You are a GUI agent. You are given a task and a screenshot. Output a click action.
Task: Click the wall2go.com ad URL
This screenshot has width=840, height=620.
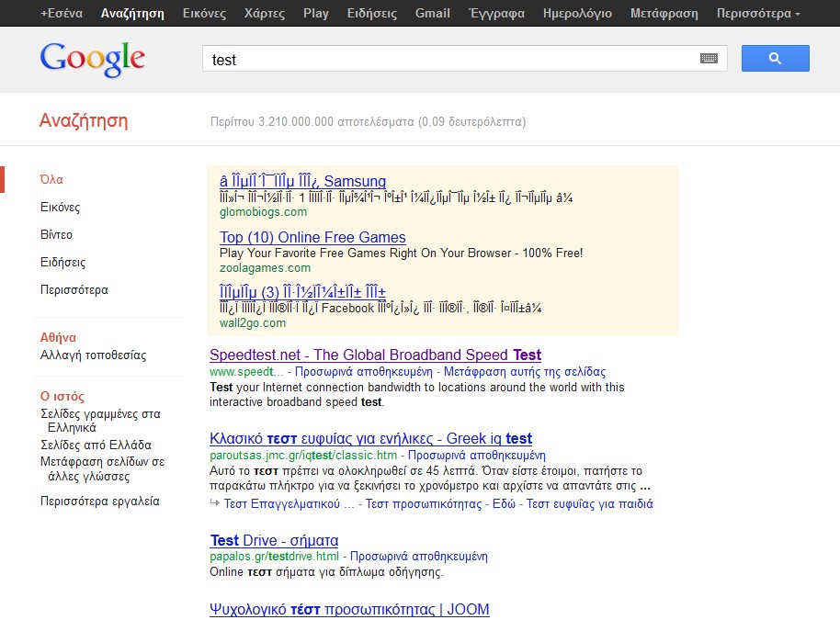(x=253, y=322)
